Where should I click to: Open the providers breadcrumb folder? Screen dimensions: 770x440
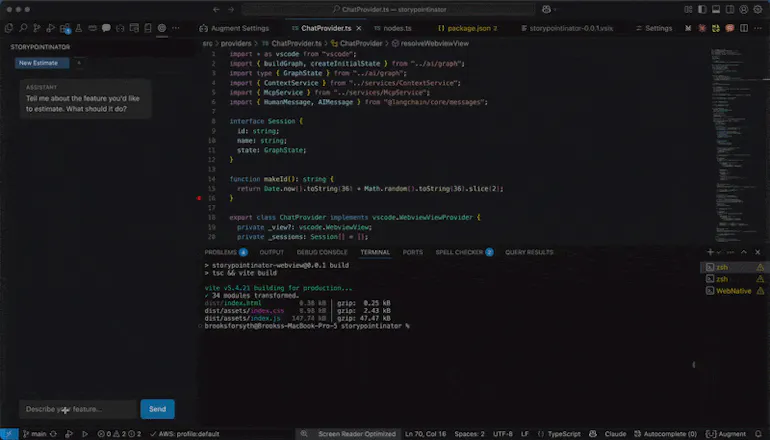pos(236,43)
